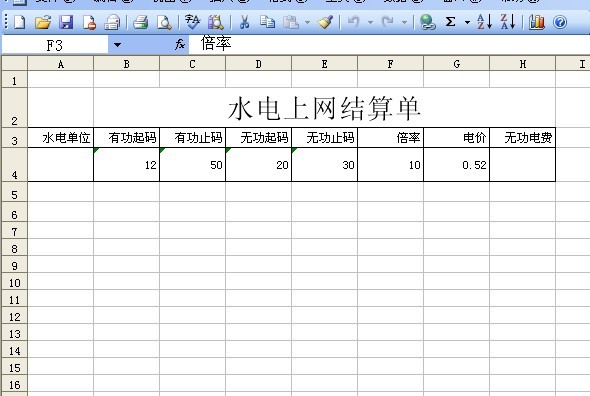Click the Select All corner button
Image resolution: width=590 pixels, height=396 pixels.
[14, 63]
